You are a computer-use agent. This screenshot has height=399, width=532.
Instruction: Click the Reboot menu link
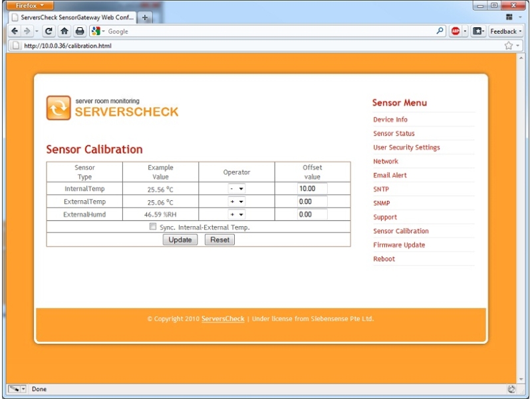pos(384,259)
